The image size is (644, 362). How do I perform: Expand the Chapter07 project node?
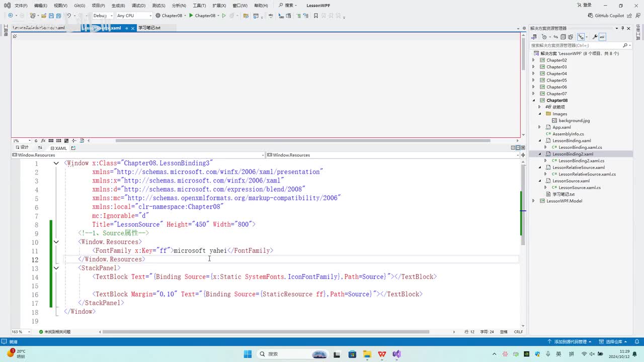point(534,94)
